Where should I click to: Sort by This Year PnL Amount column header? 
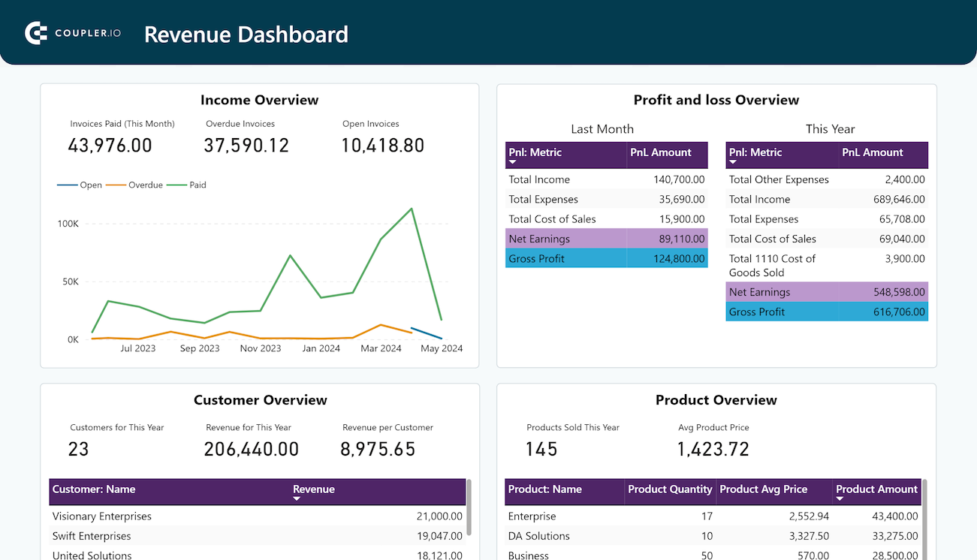pyautogui.click(x=873, y=152)
